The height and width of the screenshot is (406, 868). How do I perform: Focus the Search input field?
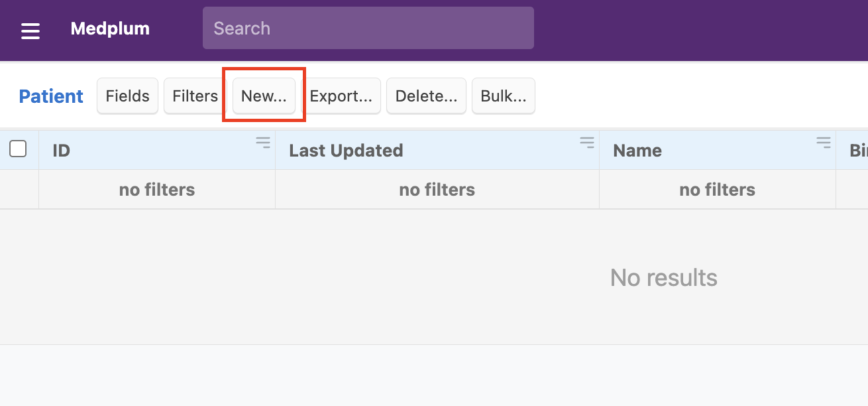(368, 28)
